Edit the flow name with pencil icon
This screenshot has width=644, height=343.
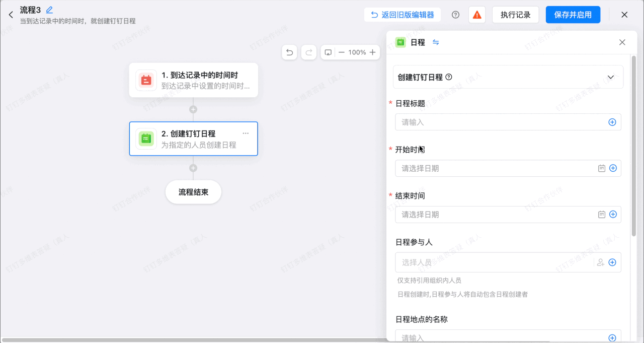click(x=49, y=10)
